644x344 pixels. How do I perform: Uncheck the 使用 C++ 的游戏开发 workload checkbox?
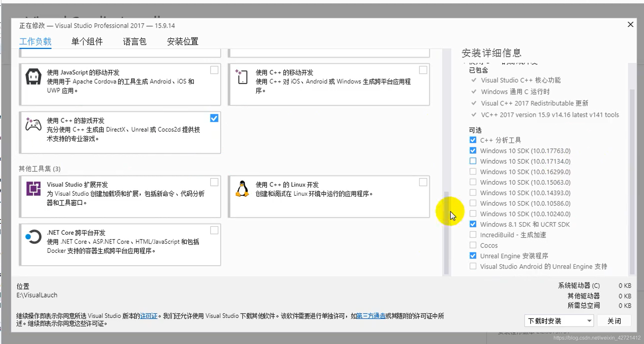[x=214, y=118]
